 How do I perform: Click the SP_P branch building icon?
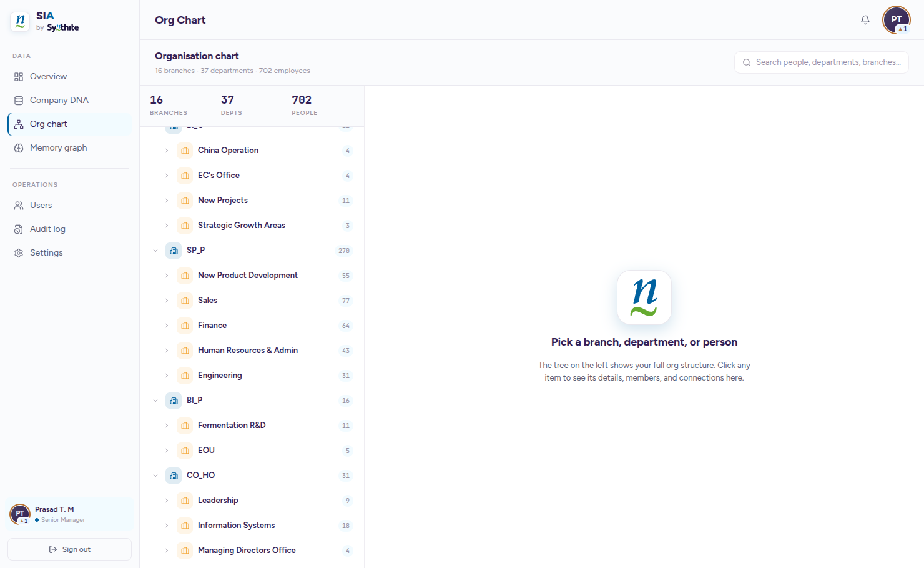pos(174,251)
